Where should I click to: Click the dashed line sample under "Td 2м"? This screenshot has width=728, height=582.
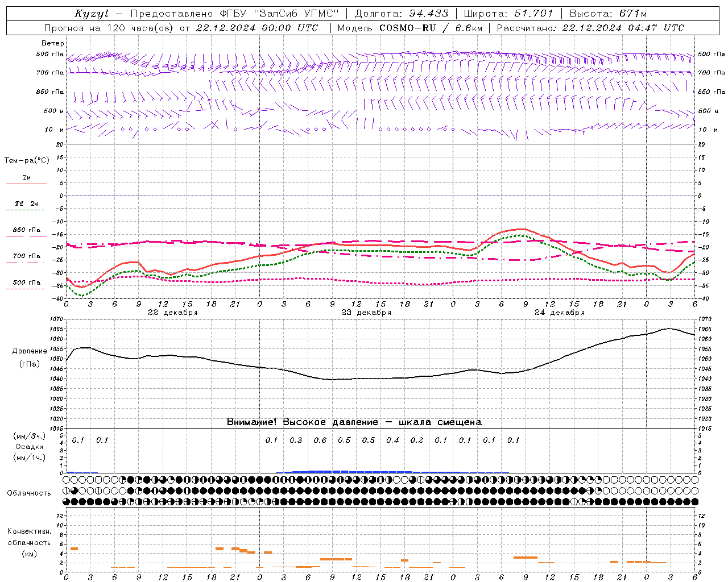25,210
